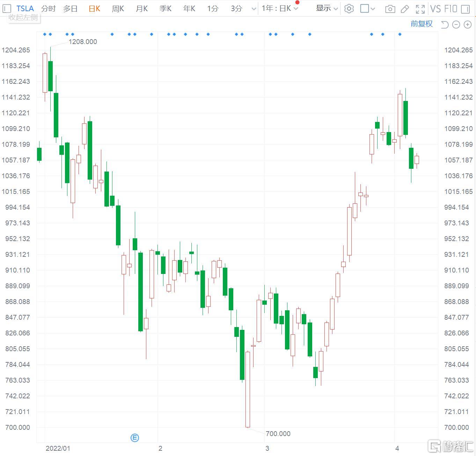Zoom in chart with plus icon

tap(467, 24)
